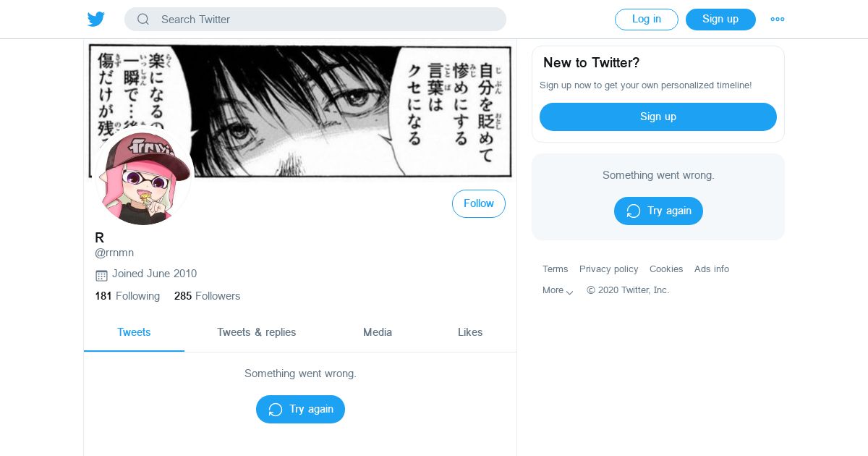
Task: Click the Sign up button in sidebar card
Action: pos(658,117)
